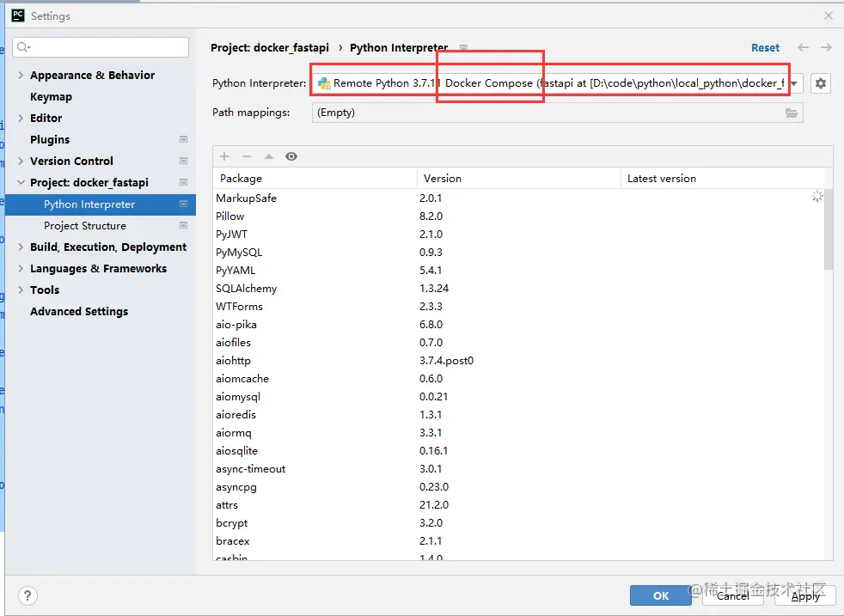Image resolution: width=844 pixels, height=616 pixels.
Task: Click project-level icon next to breadcrumb title
Action: pos(463,48)
